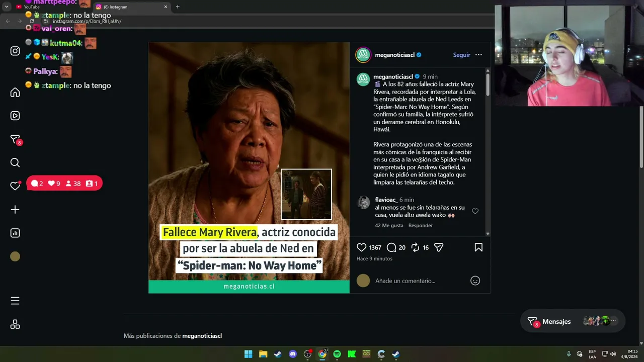
Task: Open volume control in system tray
Action: (613, 354)
